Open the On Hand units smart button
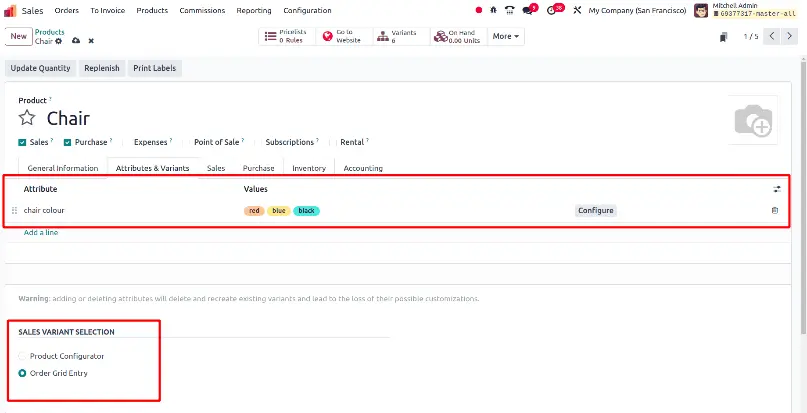 pos(459,36)
